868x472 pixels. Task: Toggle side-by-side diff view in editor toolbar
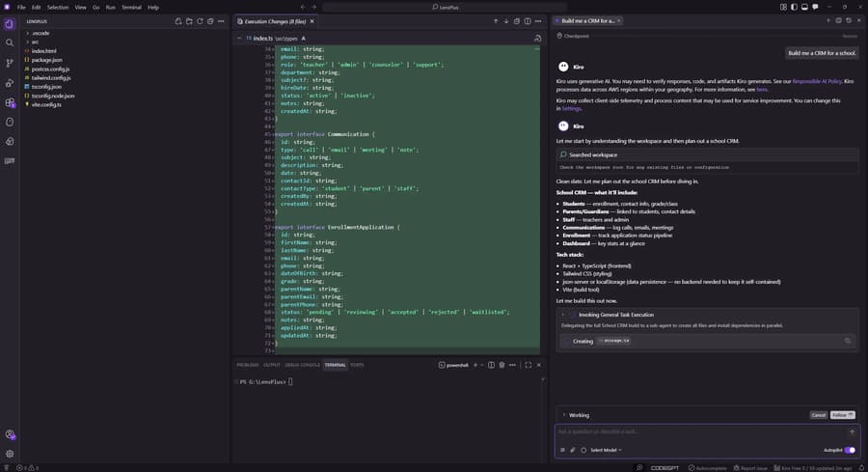[528, 21]
